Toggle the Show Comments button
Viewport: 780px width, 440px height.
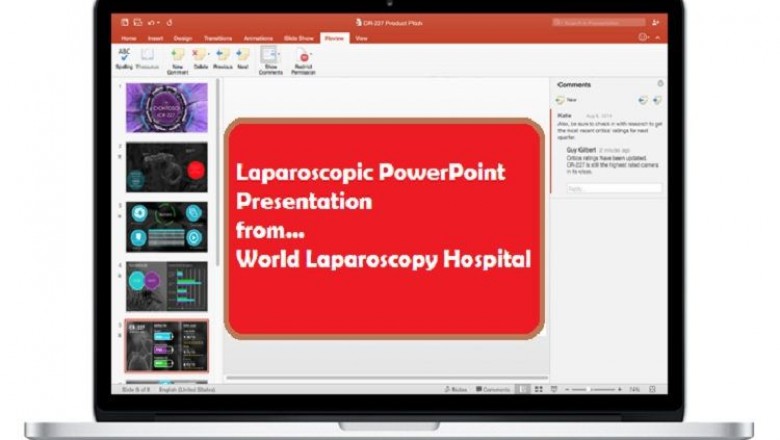[270, 61]
